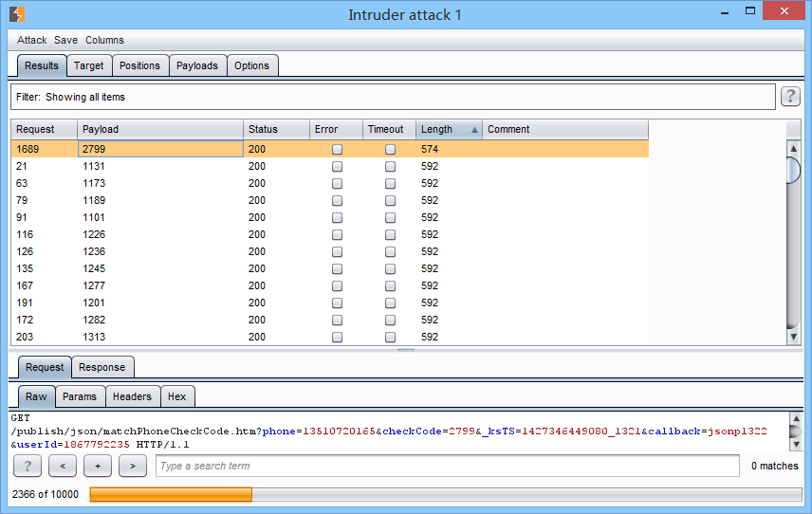The width and height of the screenshot is (812, 514).
Task: Click the results table scroll-up arrow
Action: tap(793, 149)
